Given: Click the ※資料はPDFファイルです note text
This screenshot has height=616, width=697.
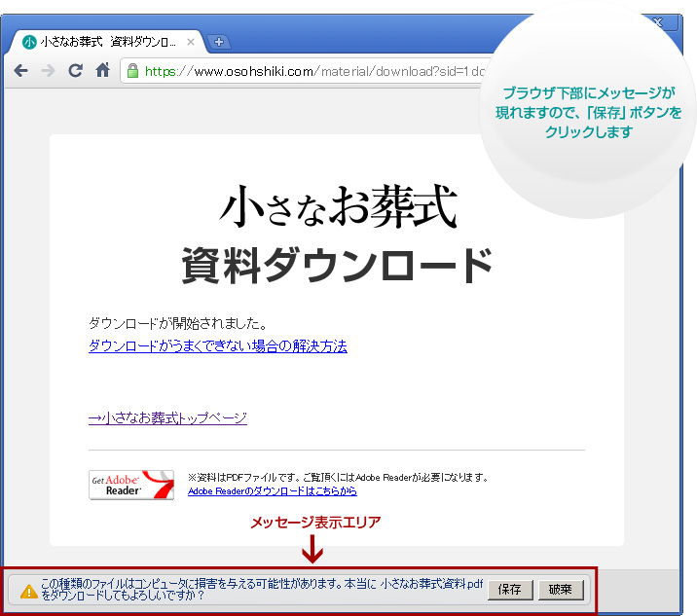Looking at the screenshot, I should 338,478.
